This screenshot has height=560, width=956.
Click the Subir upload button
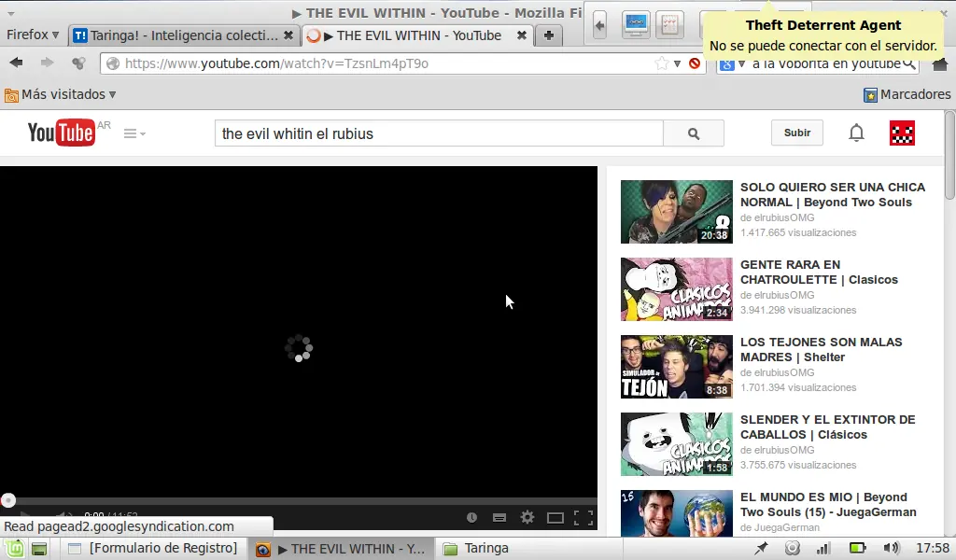797,133
